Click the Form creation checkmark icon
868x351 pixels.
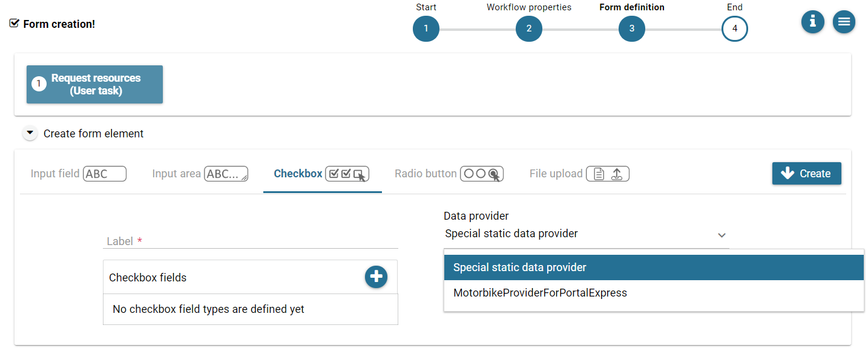click(15, 24)
